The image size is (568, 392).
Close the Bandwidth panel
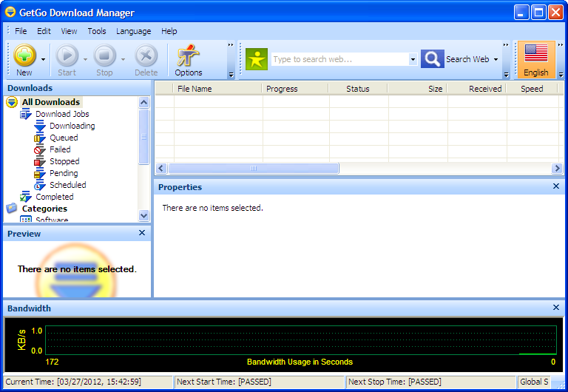coord(556,308)
